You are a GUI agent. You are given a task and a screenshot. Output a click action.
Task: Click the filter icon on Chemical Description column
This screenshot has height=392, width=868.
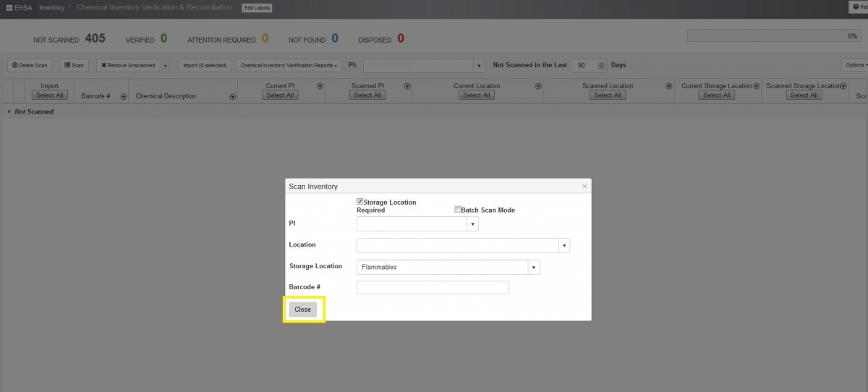click(x=232, y=96)
